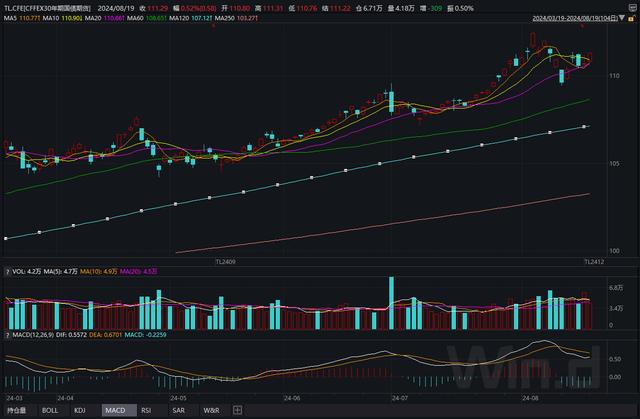The image size is (640, 419).
Task: Switch to the RSI indicator tab
Action: click(146, 410)
